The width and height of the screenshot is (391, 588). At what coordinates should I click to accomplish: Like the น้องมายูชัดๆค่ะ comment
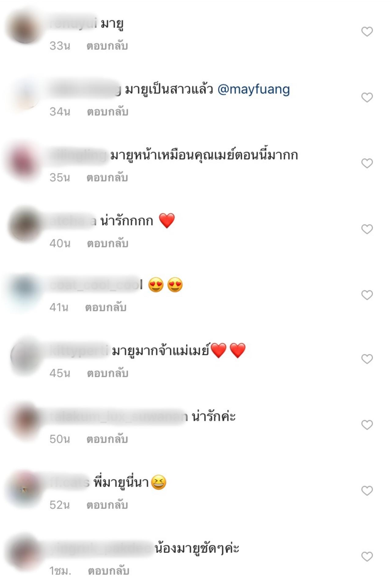click(367, 557)
